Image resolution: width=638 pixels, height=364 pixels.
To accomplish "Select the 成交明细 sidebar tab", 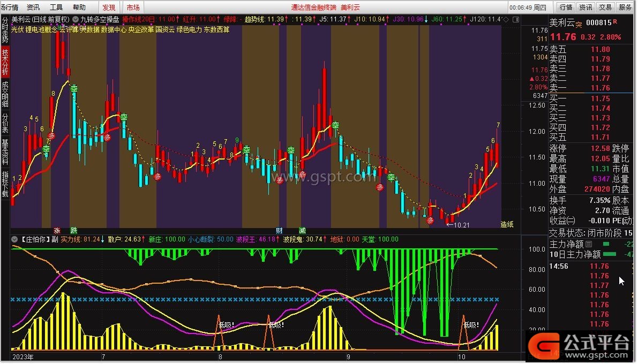I will click(x=5, y=94).
